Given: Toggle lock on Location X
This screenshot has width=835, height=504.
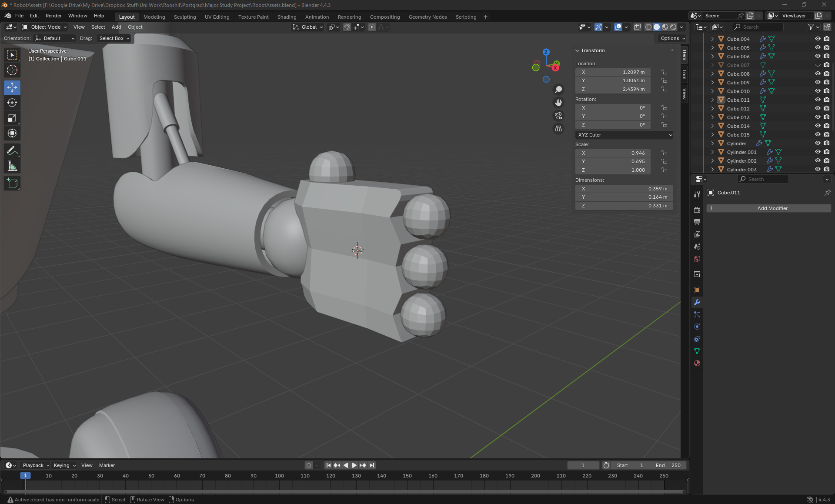Looking at the screenshot, I should [x=664, y=72].
